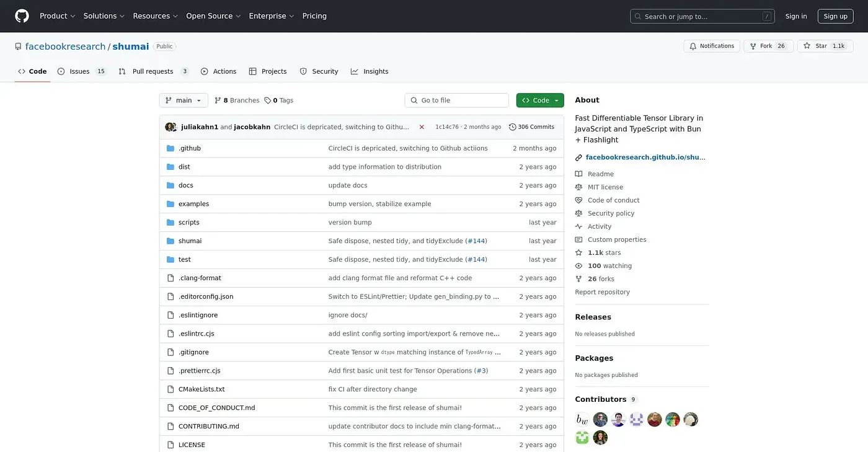Click juliakahn1 commit author avatar

coord(169,127)
